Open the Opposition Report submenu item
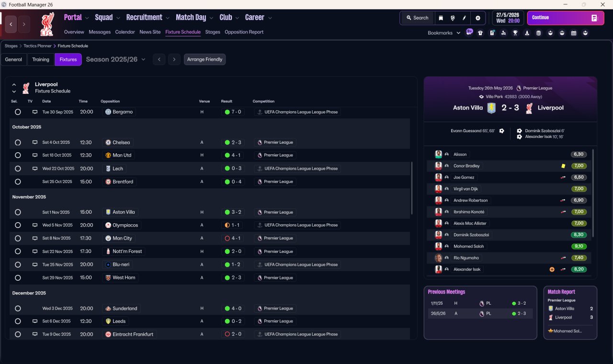The image size is (613, 364). coord(244,32)
